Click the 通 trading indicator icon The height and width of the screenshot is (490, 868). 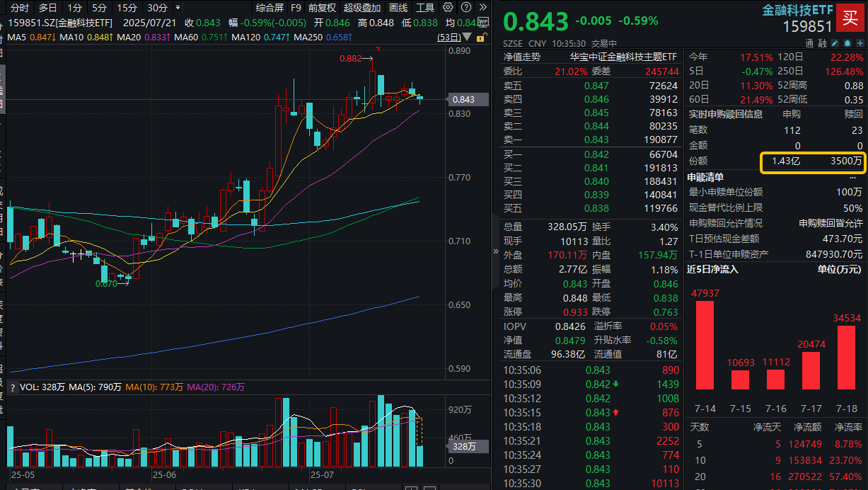pos(809,43)
